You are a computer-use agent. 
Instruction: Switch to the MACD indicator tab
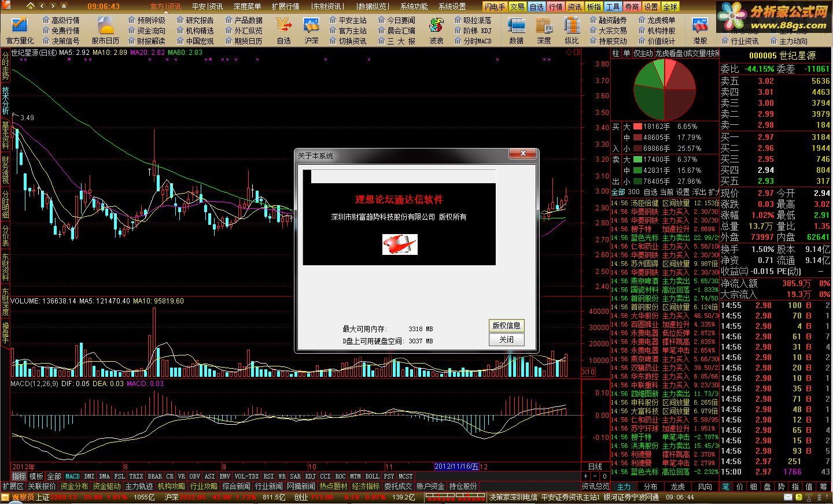pyautogui.click(x=72, y=476)
